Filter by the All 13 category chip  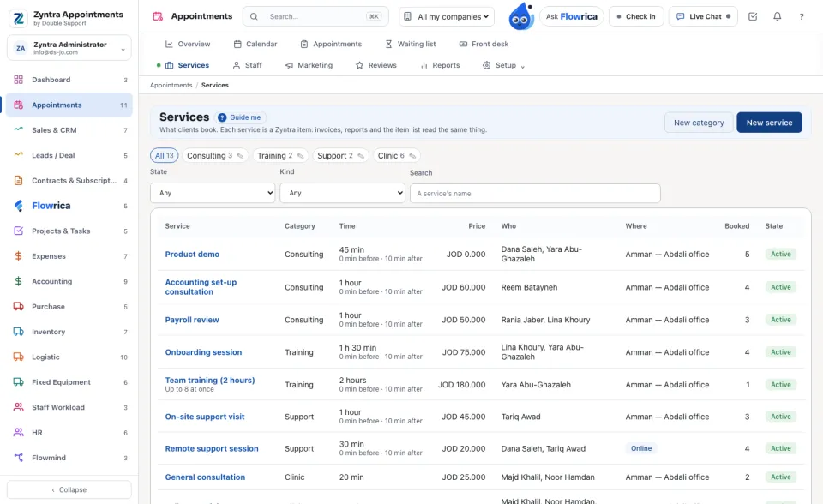tap(165, 156)
